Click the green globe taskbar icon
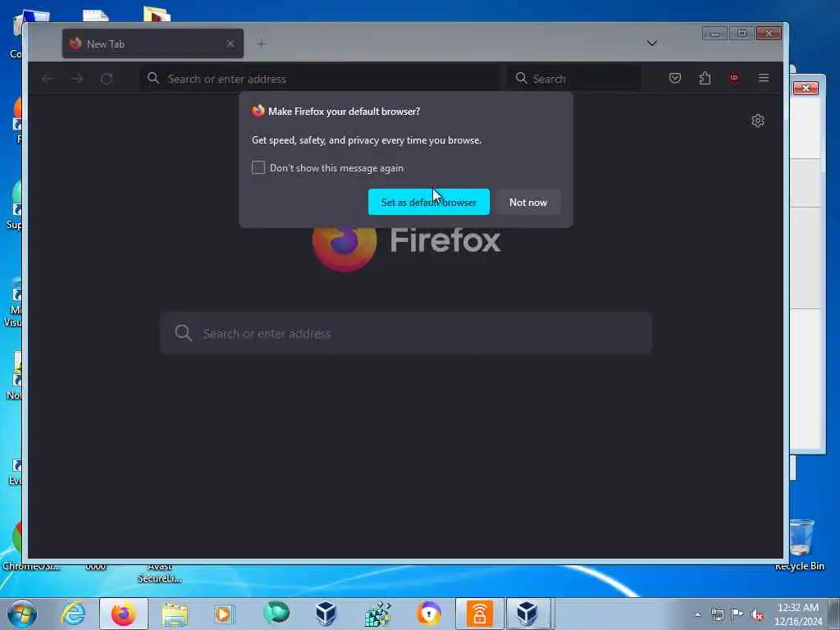 coord(276,613)
